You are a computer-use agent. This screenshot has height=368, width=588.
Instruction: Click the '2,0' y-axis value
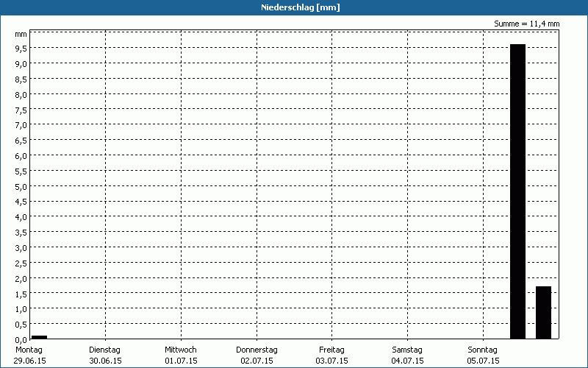[21, 279]
